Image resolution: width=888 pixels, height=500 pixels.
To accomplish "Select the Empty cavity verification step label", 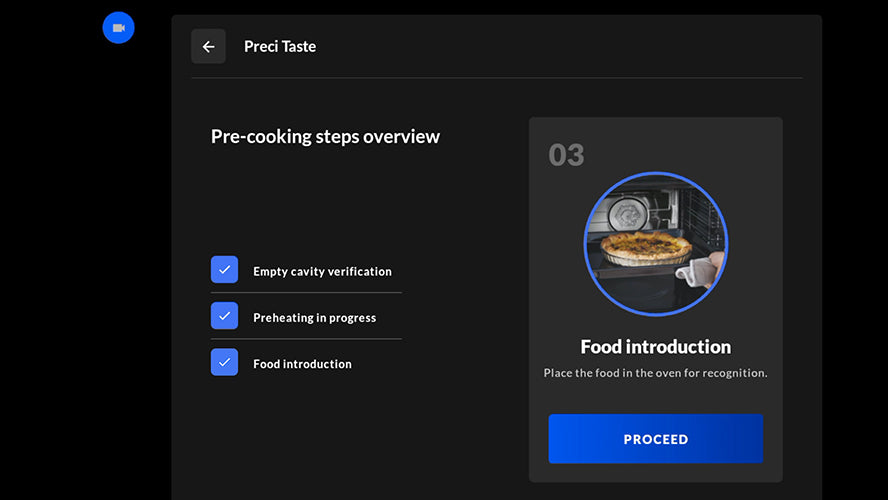I will 322,271.
